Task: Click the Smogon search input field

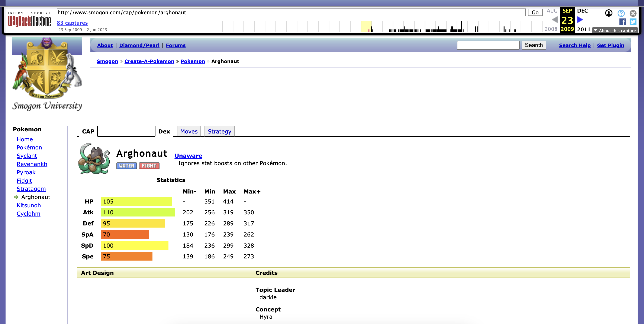Action: pos(488,45)
